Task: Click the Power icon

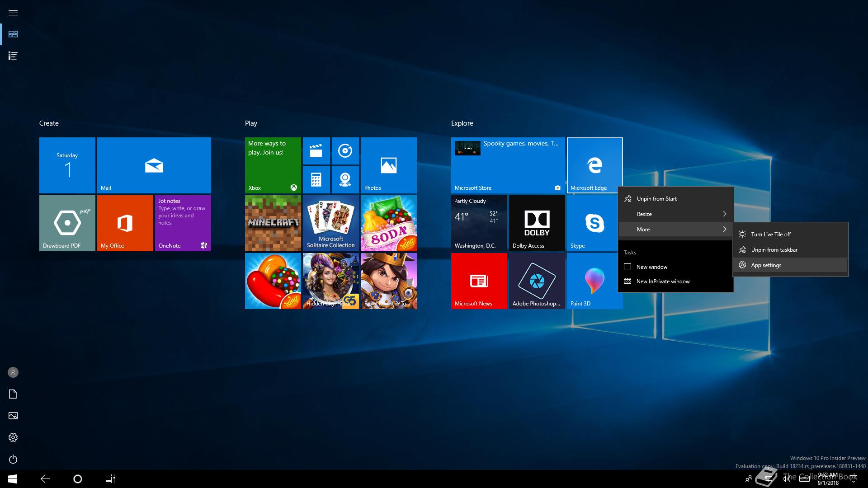Action: 13,459
